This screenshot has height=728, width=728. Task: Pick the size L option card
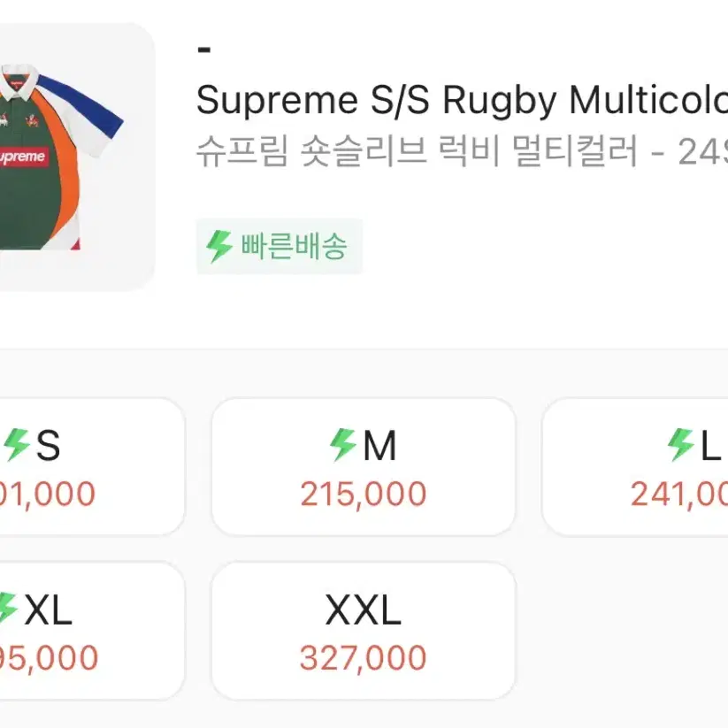(635, 467)
